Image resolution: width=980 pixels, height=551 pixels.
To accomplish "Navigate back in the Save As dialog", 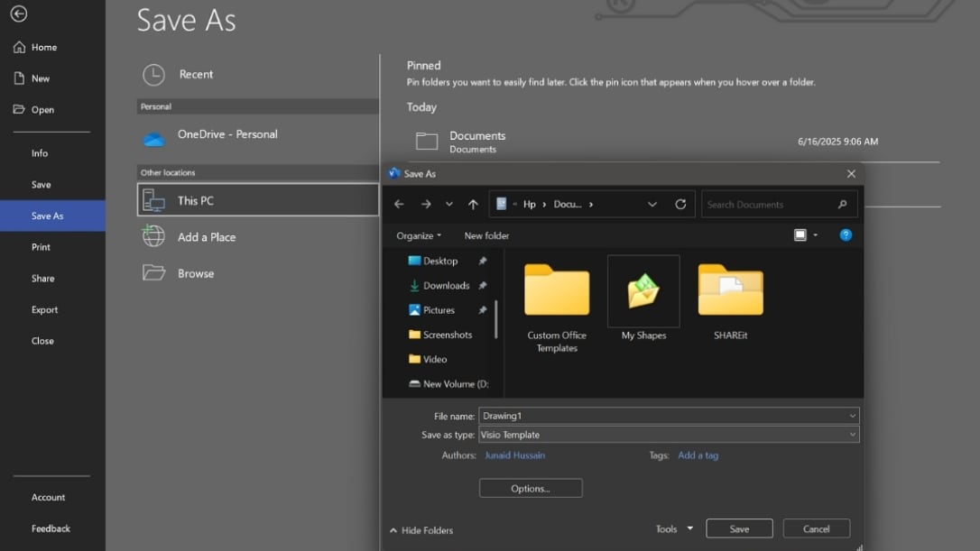I will click(399, 205).
